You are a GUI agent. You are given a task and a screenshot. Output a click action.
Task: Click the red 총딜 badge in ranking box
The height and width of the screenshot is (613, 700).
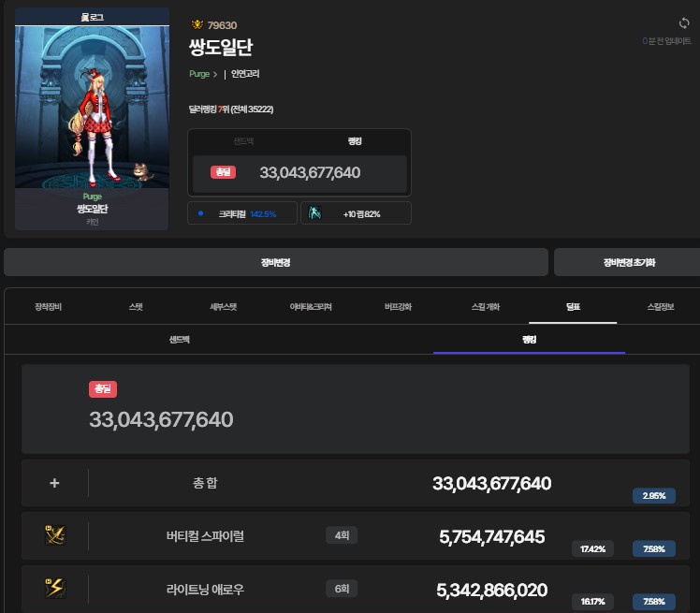click(224, 172)
